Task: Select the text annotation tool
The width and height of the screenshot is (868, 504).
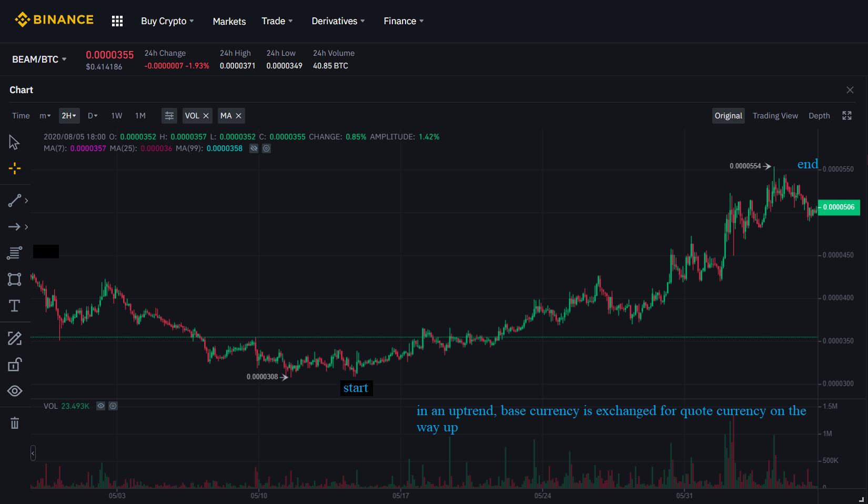Action: (x=14, y=306)
